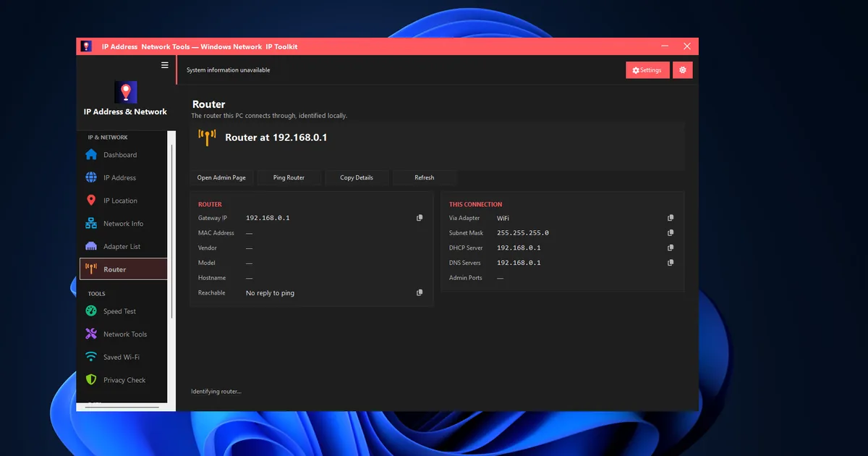Click the 'Identifying router...' status text
The width and height of the screenshot is (868, 456).
(x=216, y=392)
